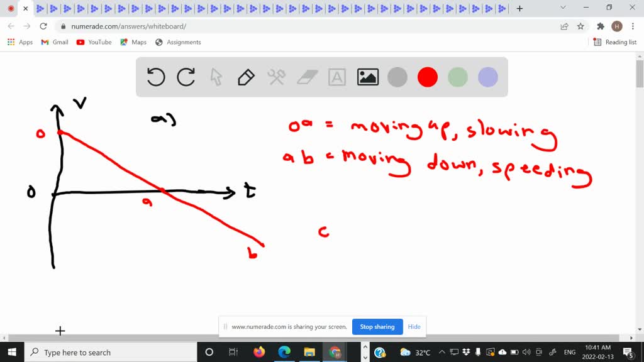
Task: Click the Stop sharing button
Action: click(377, 327)
